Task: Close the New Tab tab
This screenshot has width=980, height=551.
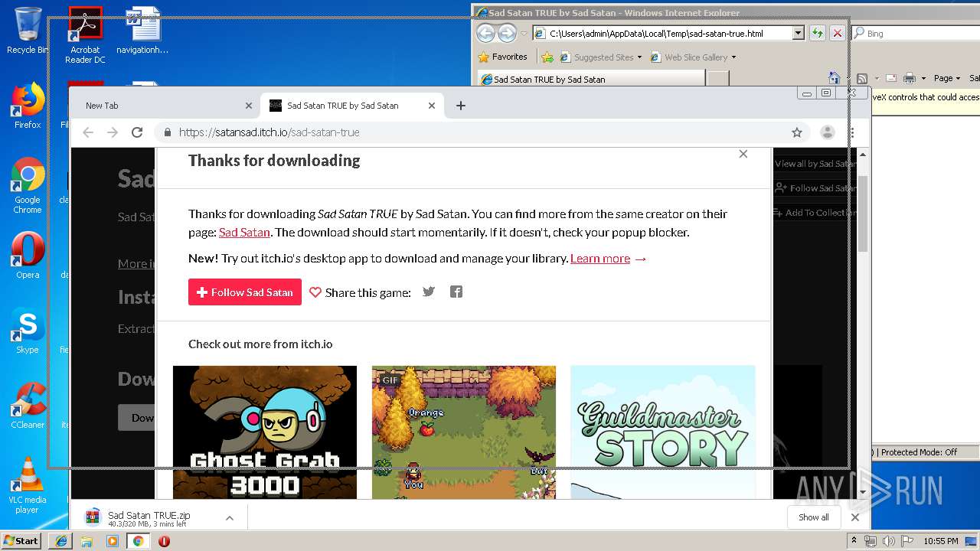Action: coord(248,106)
